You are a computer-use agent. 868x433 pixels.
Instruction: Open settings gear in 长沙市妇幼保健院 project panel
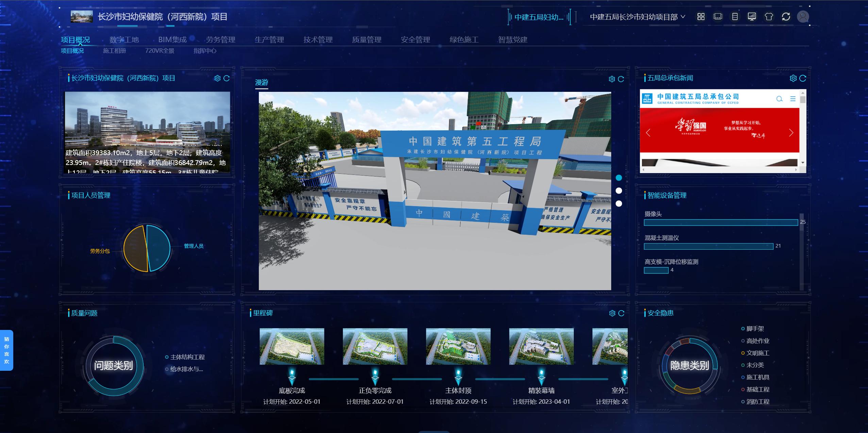click(217, 78)
